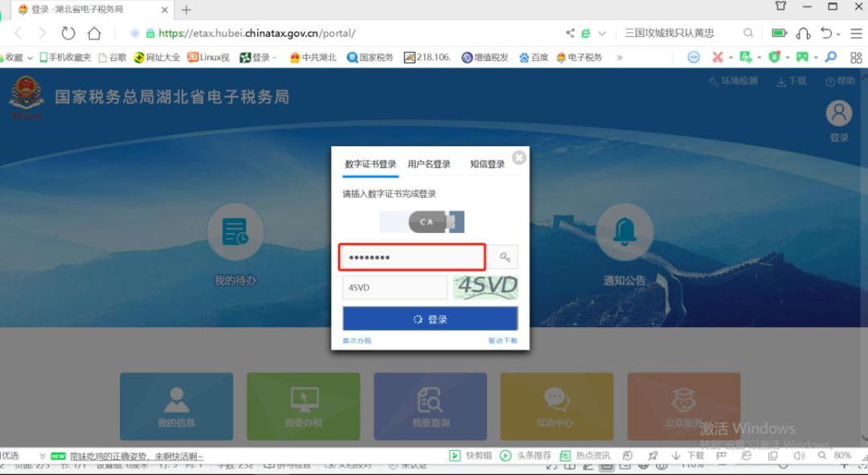Open 我的待办 circular icon
Viewport: 868px width, 475px height.
(x=235, y=231)
